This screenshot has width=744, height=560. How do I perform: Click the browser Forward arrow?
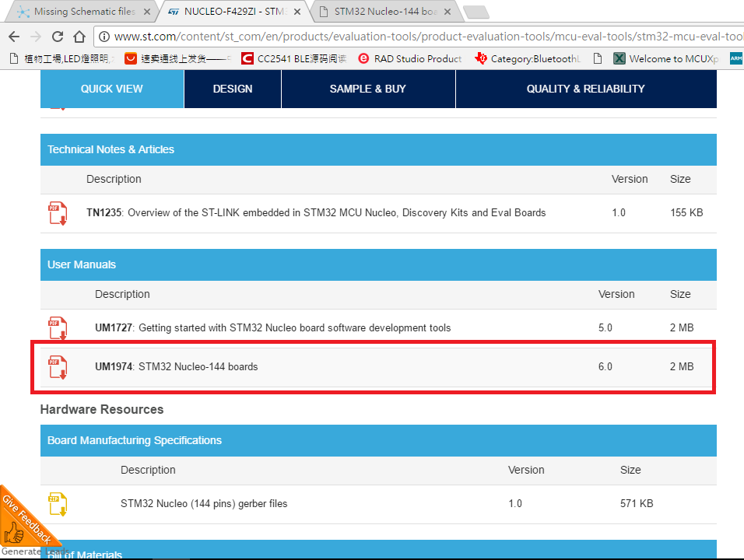click(x=36, y=37)
